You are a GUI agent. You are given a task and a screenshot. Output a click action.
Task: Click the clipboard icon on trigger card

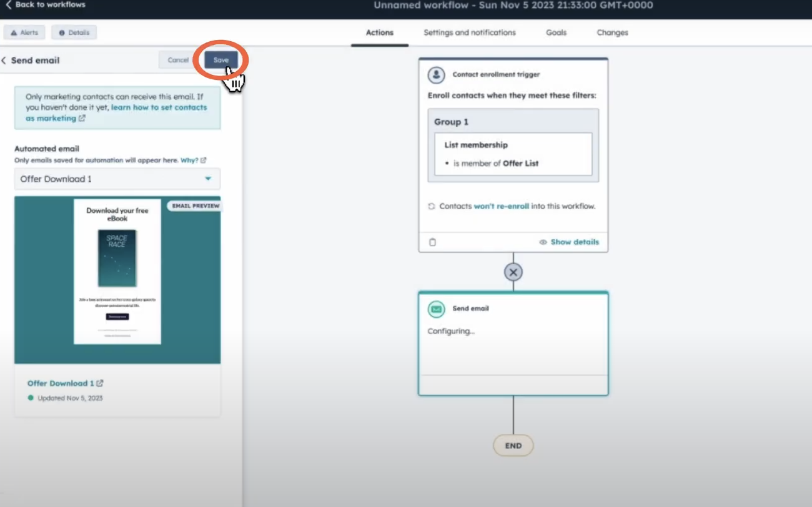click(x=432, y=242)
